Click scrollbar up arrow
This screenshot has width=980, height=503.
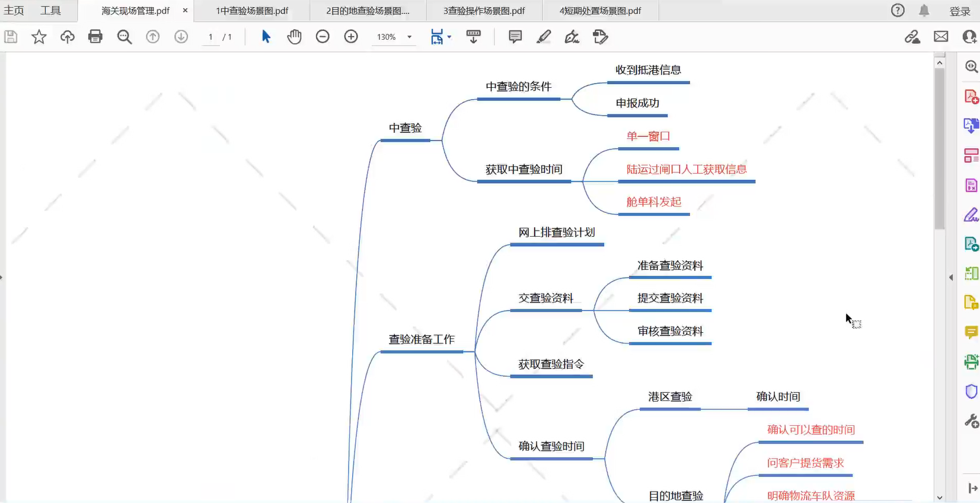(940, 62)
